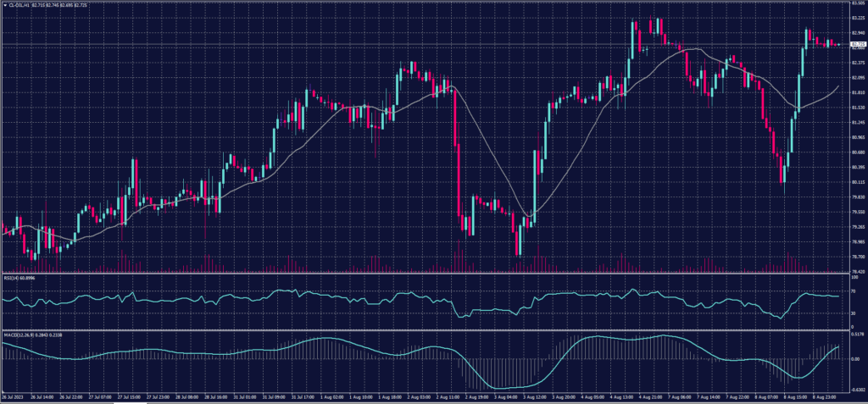The width and height of the screenshot is (868, 404).
Task: Click the MACD 0.00 axis label
Action: pos(854,359)
